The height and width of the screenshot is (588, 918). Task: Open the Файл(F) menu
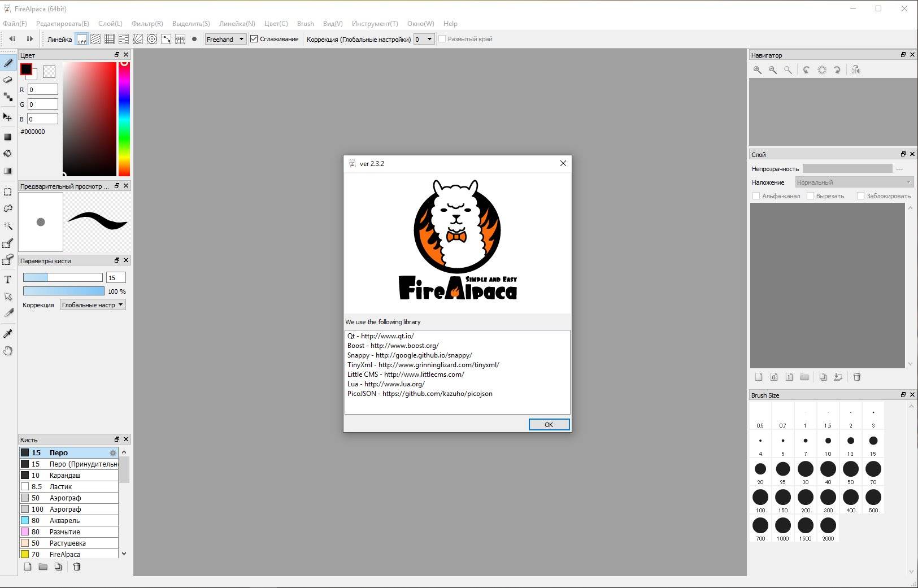[15, 24]
